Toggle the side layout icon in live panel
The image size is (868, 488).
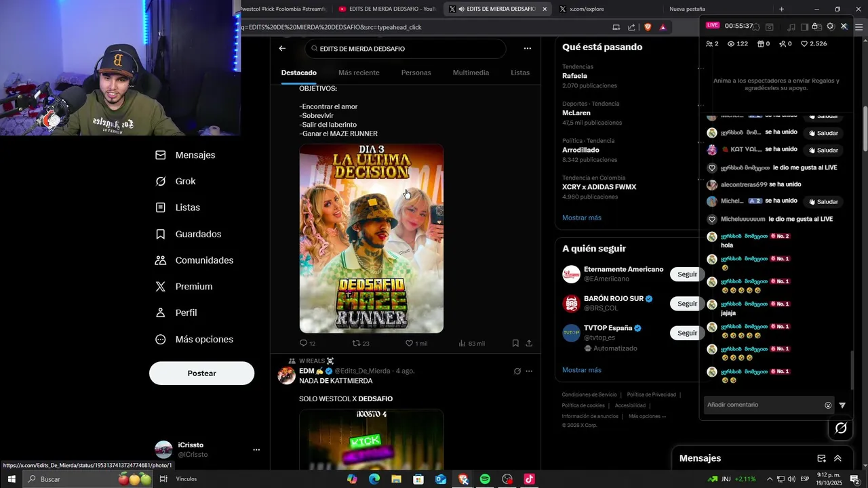804,26
